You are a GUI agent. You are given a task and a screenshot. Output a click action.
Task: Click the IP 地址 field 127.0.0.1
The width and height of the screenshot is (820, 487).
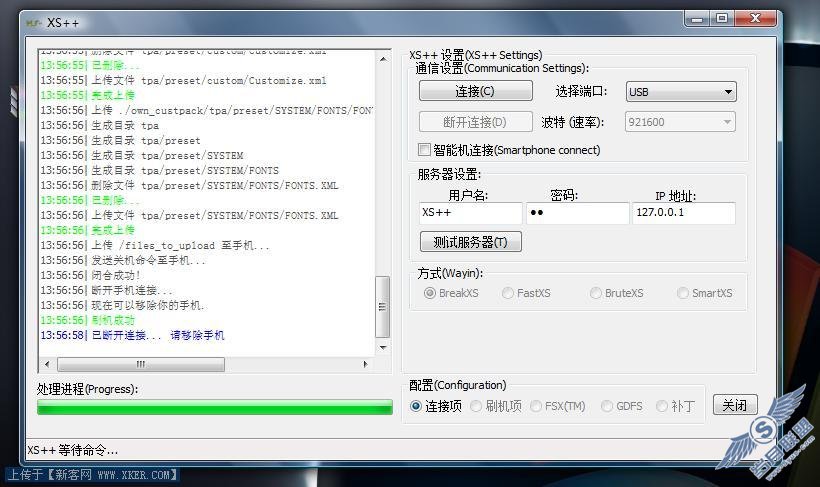point(684,213)
